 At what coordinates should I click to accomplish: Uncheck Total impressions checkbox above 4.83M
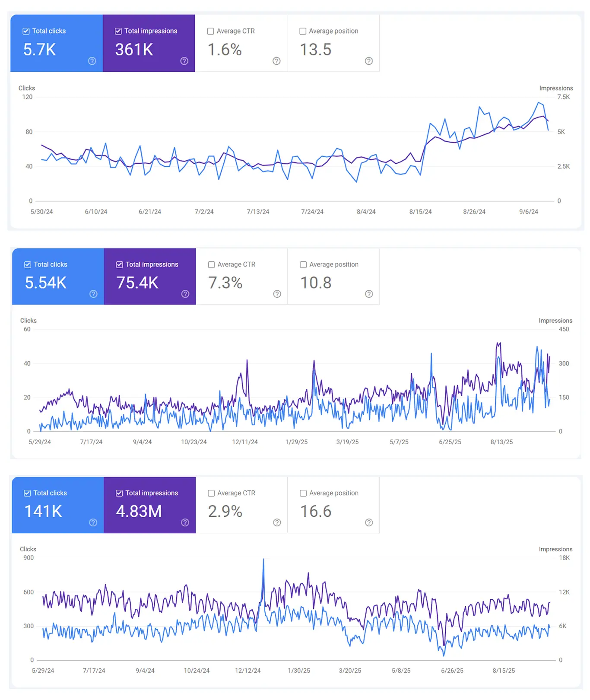click(119, 493)
